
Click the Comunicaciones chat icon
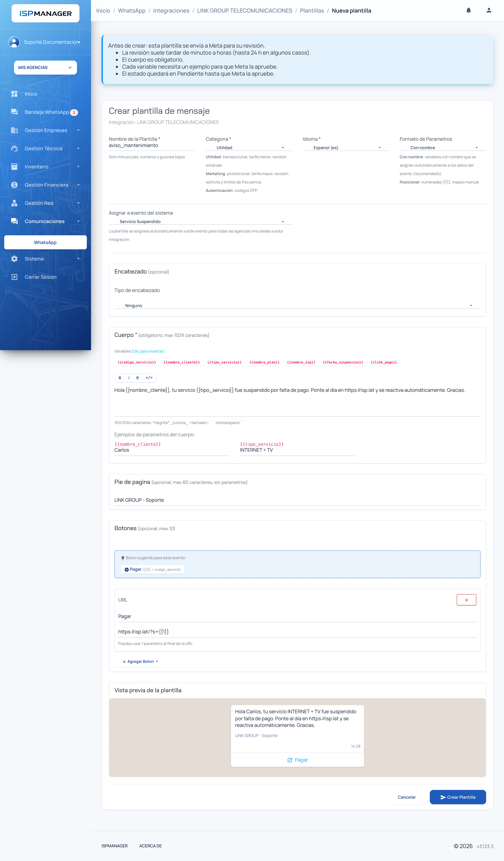14,221
